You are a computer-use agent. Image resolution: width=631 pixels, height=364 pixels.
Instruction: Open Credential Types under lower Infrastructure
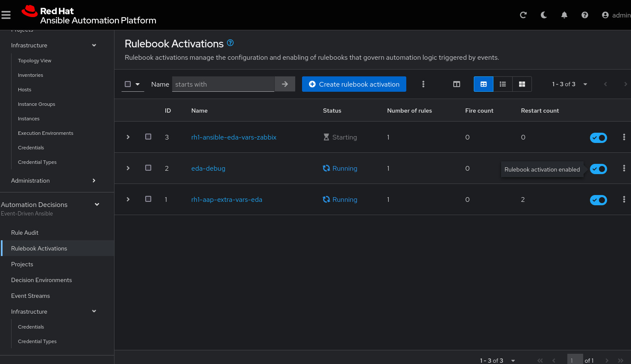[37, 341]
